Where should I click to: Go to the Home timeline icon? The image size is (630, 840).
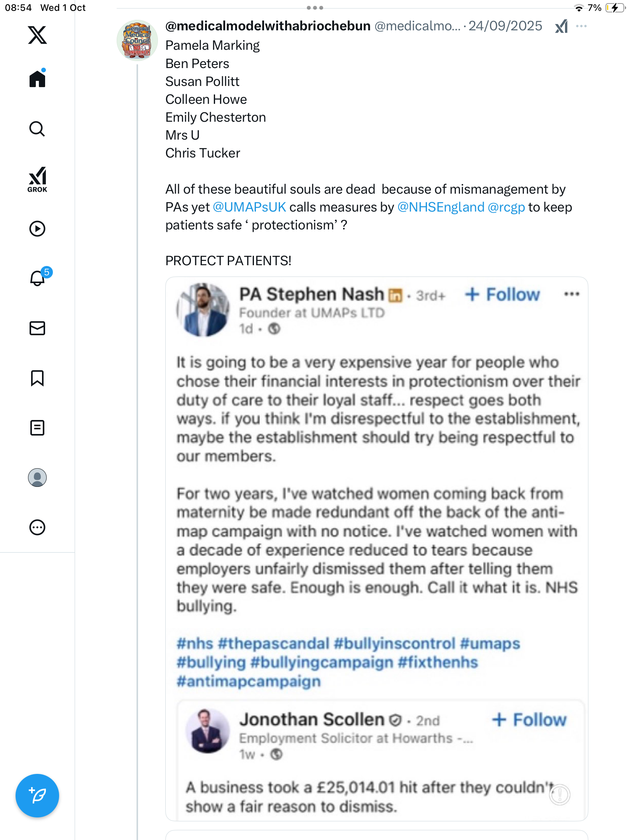37,79
